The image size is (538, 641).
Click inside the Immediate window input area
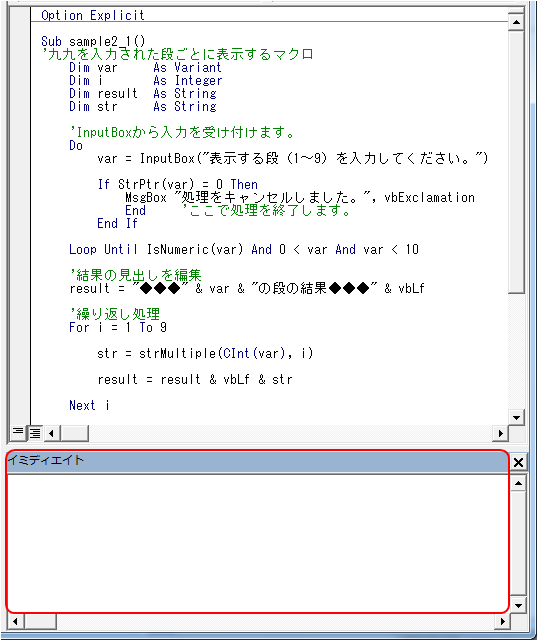click(258, 543)
